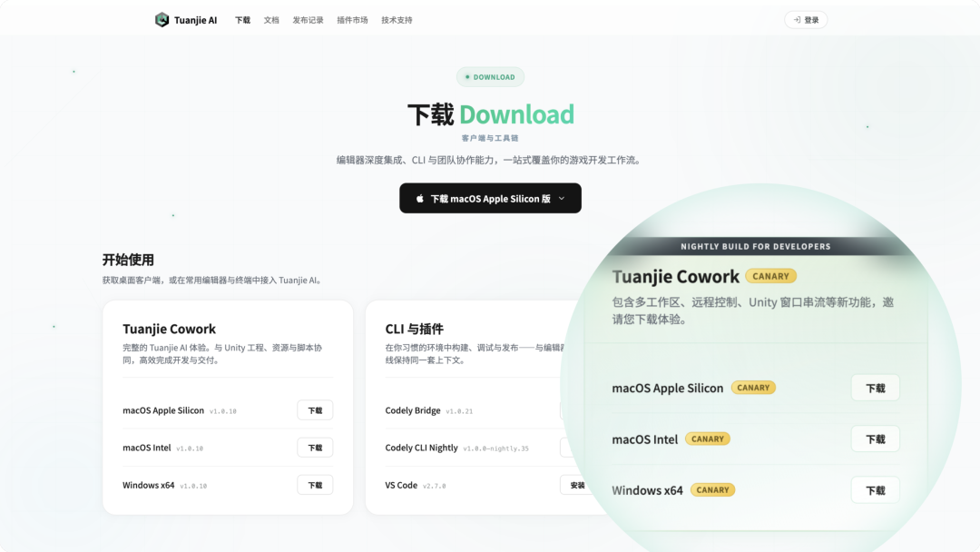
Task: Click the 开始使用 section heading
Action: [128, 260]
